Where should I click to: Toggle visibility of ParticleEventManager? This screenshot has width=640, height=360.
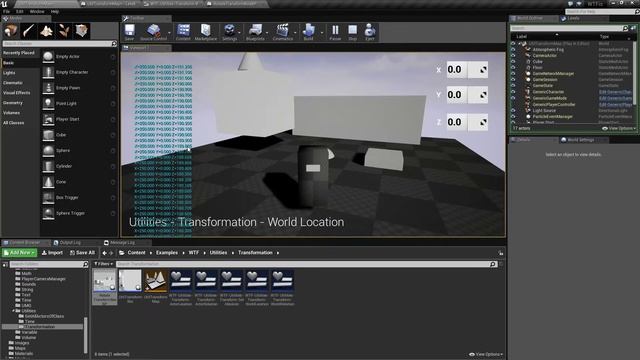pyautogui.click(x=513, y=117)
